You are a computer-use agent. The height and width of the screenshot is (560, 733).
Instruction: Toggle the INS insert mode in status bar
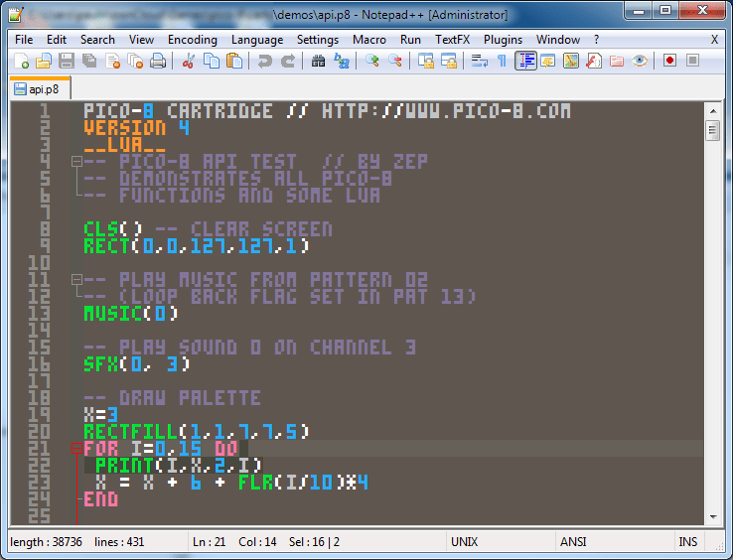coord(688,542)
